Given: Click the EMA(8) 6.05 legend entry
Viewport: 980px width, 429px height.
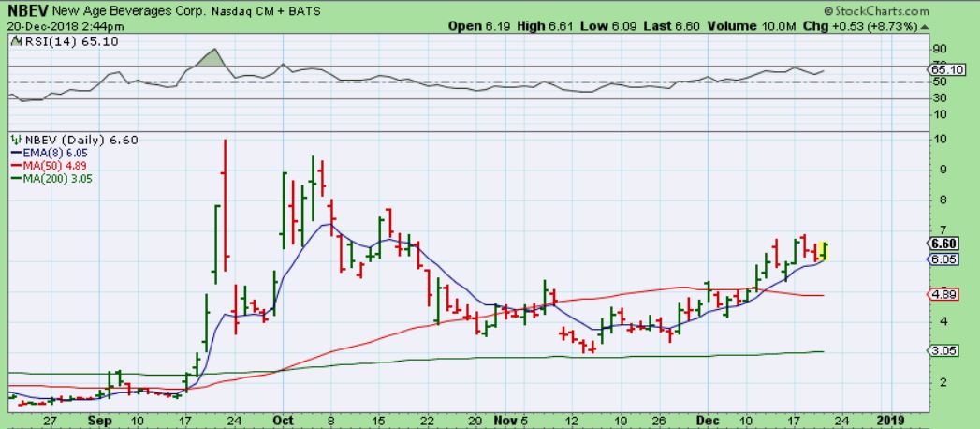Looking at the screenshot, I should (x=48, y=153).
